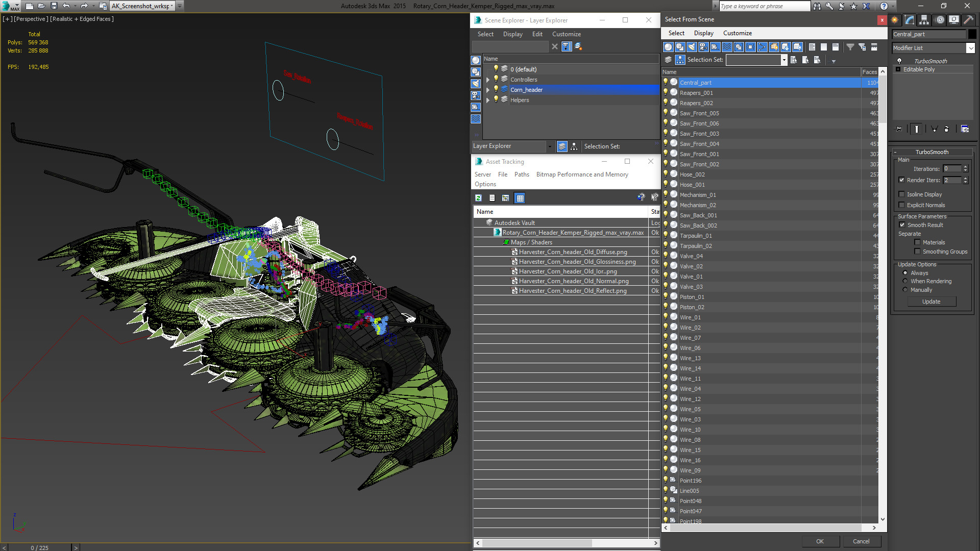Click Configure Modifier Sets icon
The image size is (980, 551).
click(965, 129)
